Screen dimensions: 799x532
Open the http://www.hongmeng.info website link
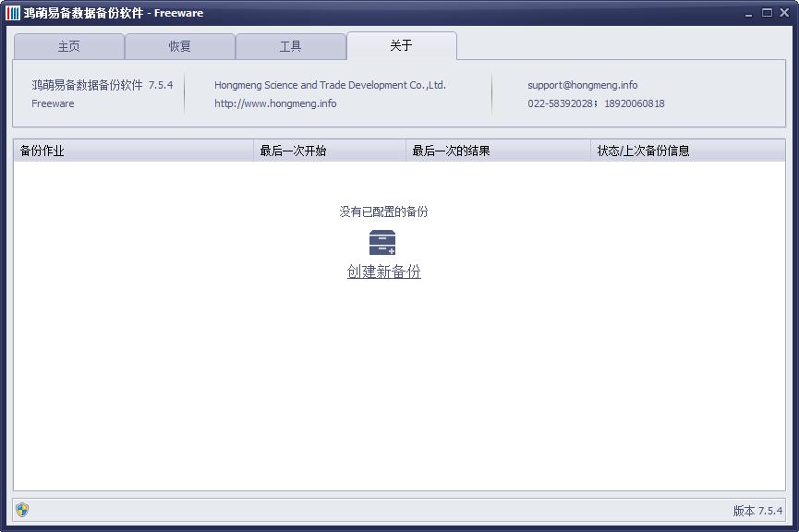pos(275,103)
